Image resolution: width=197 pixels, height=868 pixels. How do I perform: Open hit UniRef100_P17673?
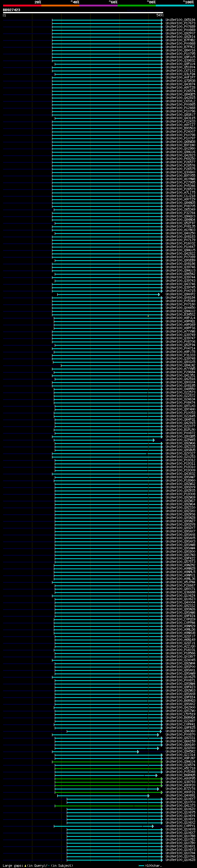click(x=180, y=23)
